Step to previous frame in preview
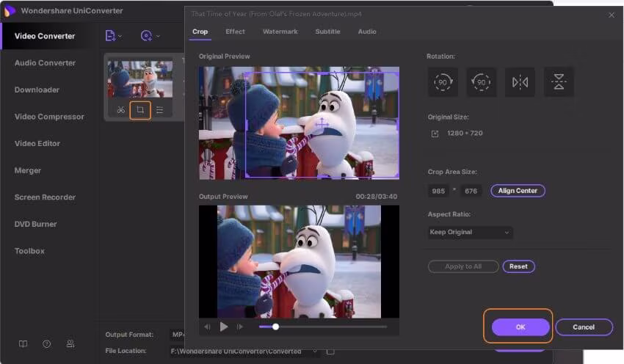This screenshot has height=364, width=624. [207, 327]
